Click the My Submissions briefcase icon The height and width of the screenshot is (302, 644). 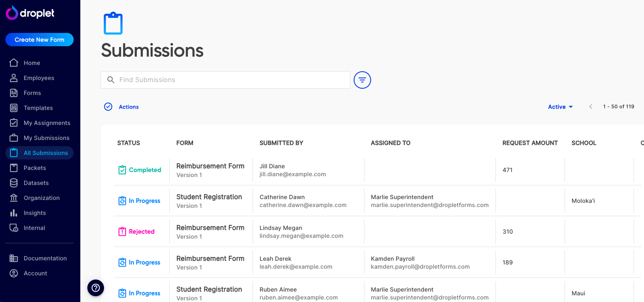click(x=14, y=138)
